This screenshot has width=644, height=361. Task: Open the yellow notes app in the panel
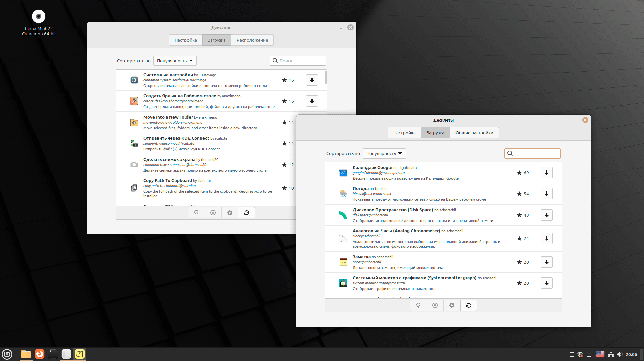tap(80, 354)
